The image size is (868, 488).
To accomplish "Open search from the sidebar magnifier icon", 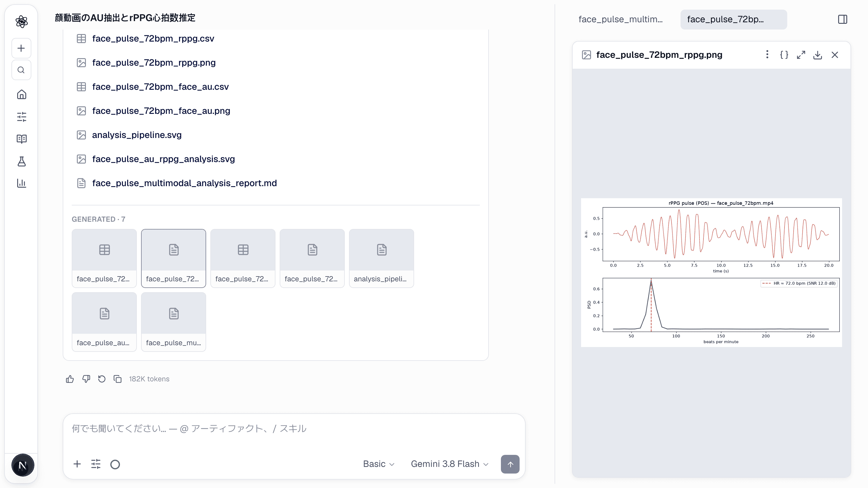I will 21,70.
